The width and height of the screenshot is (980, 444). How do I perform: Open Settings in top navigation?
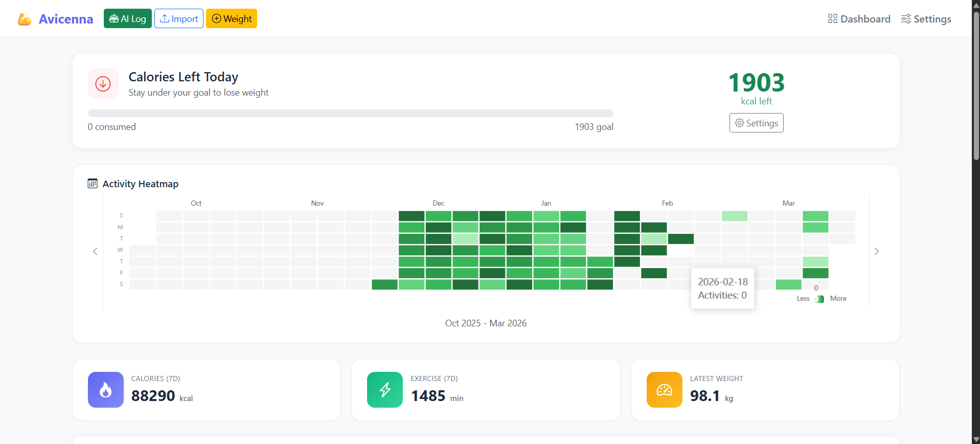click(x=926, y=19)
